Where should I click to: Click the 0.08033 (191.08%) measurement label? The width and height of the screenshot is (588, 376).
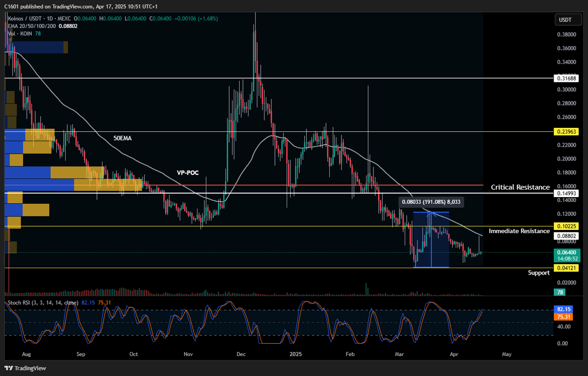coord(432,201)
